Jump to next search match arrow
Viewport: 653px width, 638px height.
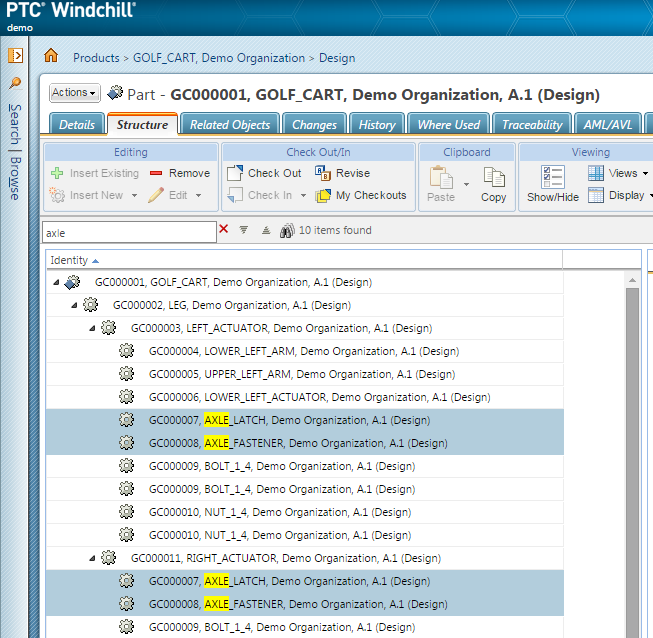244,229
